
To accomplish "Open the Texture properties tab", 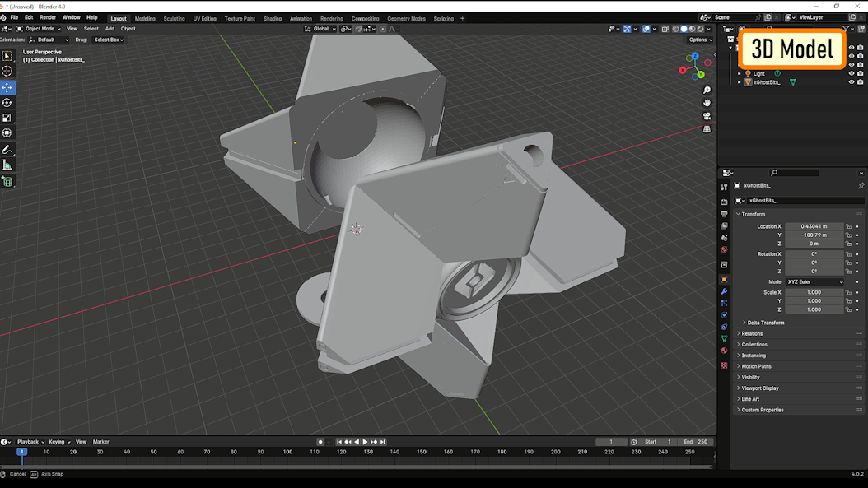I will pos(724,365).
